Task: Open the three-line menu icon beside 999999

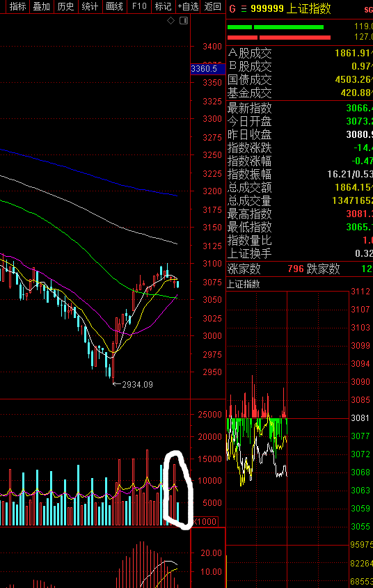Action: pos(244,9)
